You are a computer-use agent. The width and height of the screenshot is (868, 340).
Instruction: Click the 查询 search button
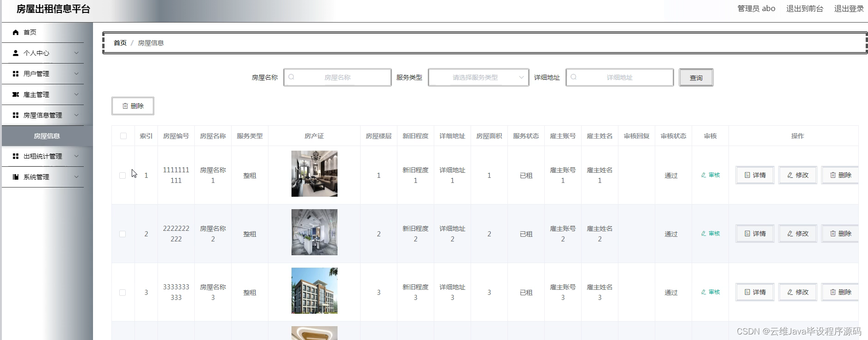pyautogui.click(x=696, y=77)
